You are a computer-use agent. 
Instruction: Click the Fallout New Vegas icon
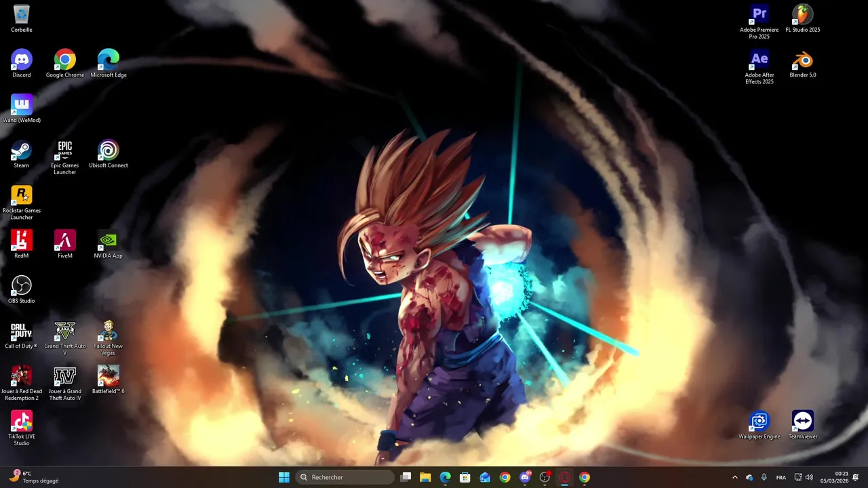click(x=108, y=338)
